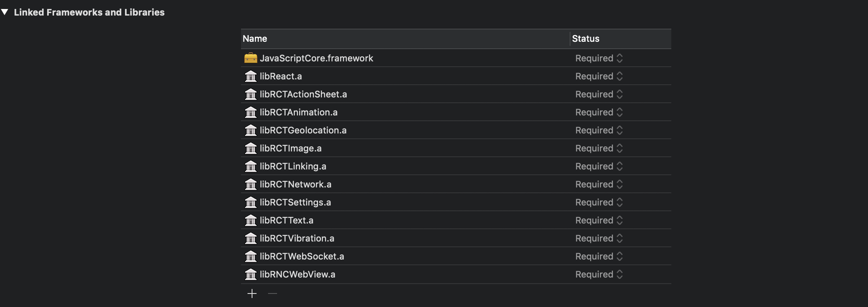Open Status dropdown for libRCTWebSocket.a
Screen dimensions: 868x307
tap(599, 256)
